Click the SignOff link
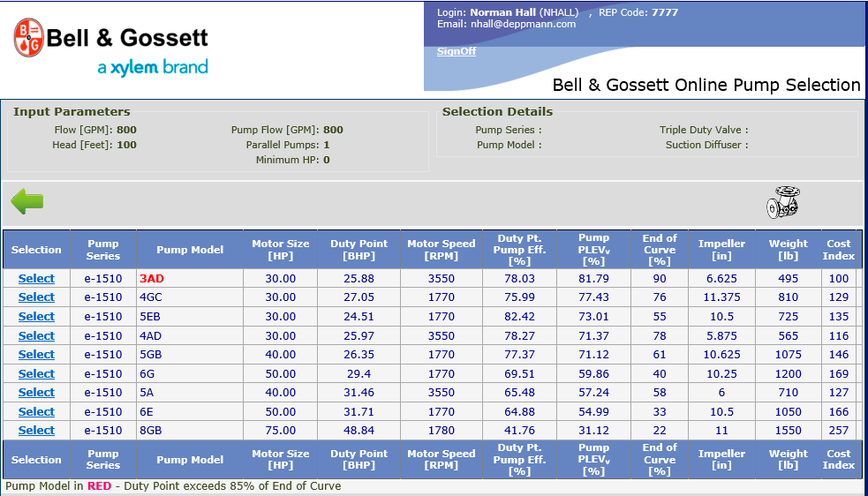The height and width of the screenshot is (496, 868). coord(457,51)
